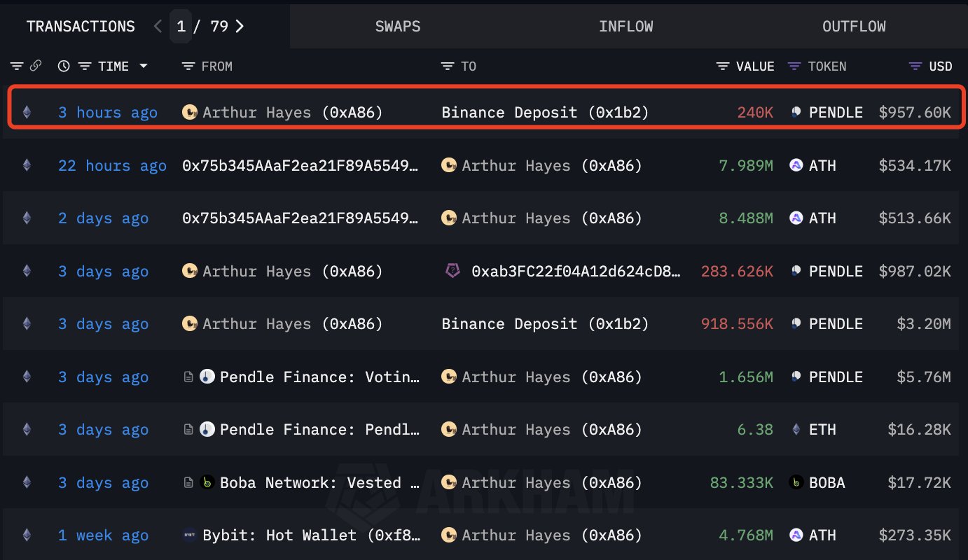968x560 pixels.
Task: Filter by the TIME column
Action: click(85, 66)
